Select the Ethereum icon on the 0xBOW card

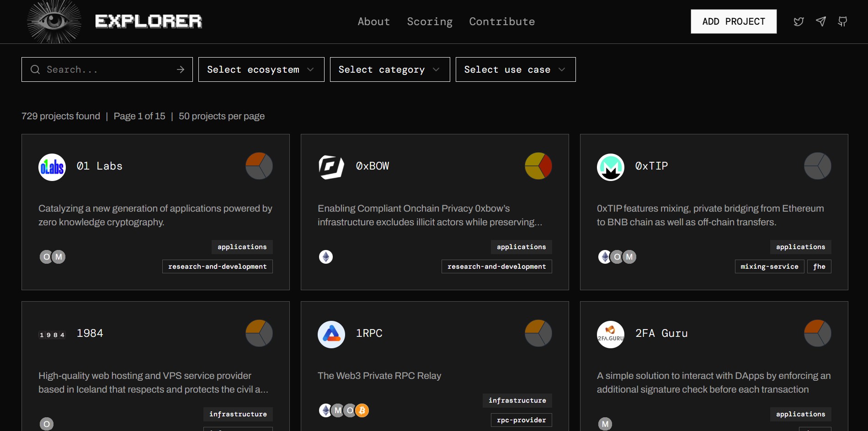pyautogui.click(x=325, y=257)
